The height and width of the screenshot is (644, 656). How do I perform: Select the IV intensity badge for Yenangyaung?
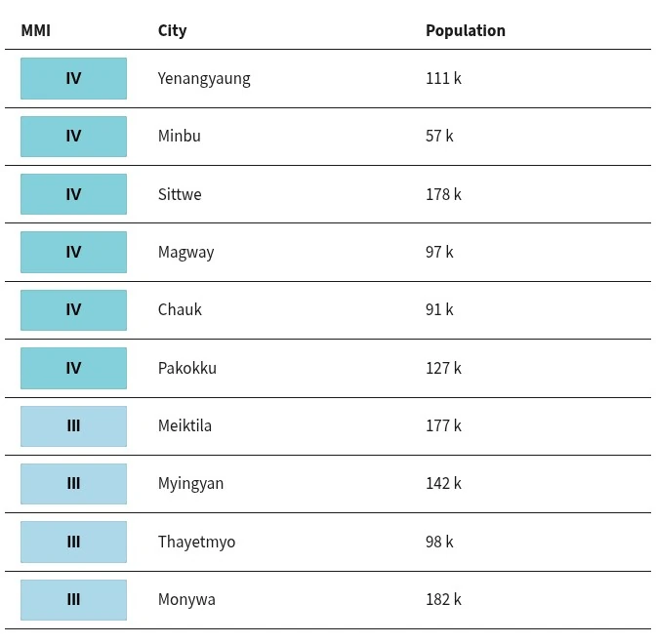pos(73,79)
